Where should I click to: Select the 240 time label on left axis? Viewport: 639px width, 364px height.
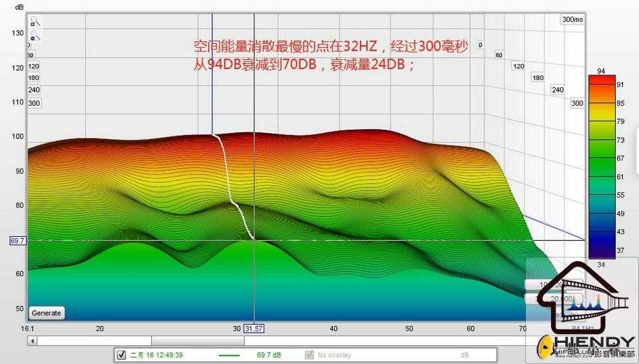(x=34, y=90)
